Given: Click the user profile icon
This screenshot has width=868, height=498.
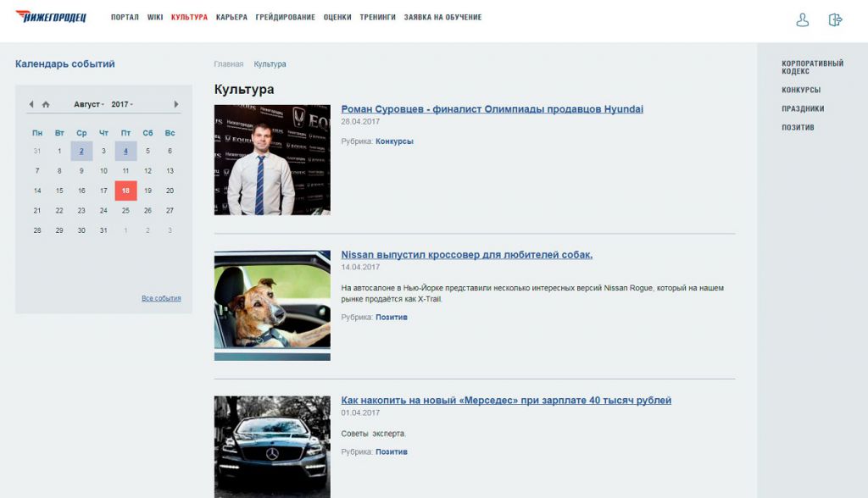Looking at the screenshot, I should [x=802, y=20].
